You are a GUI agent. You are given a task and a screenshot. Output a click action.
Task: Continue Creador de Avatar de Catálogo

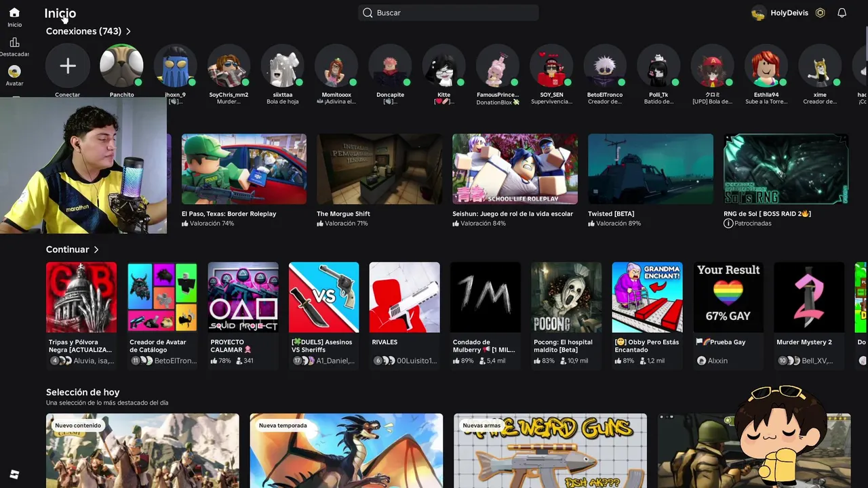pyautogui.click(x=162, y=298)
